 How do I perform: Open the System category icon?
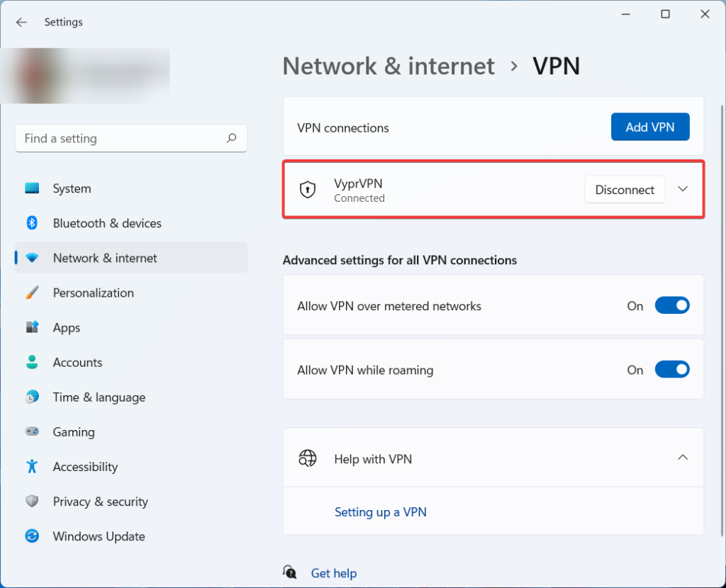pos(32,188)
